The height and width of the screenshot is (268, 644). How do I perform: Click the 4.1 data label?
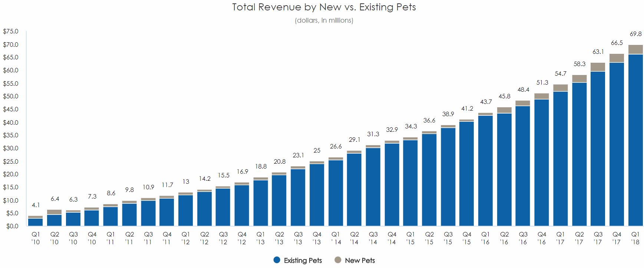tap(36, 205)
